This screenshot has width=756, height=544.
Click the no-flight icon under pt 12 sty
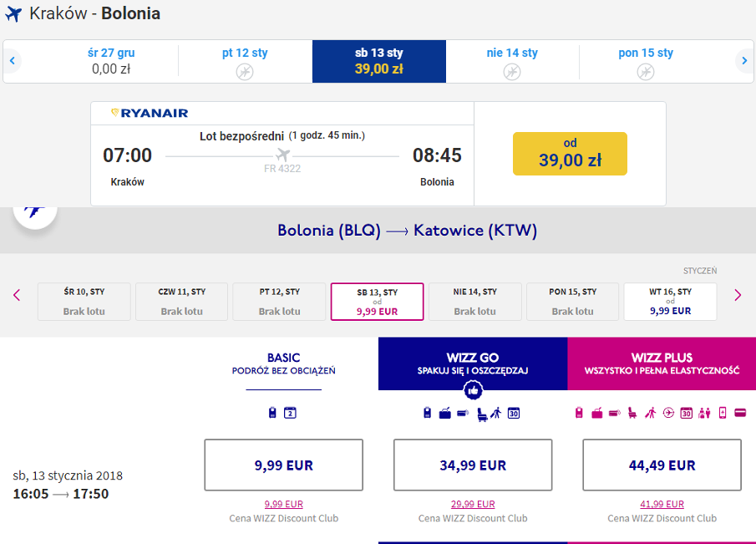245,72
